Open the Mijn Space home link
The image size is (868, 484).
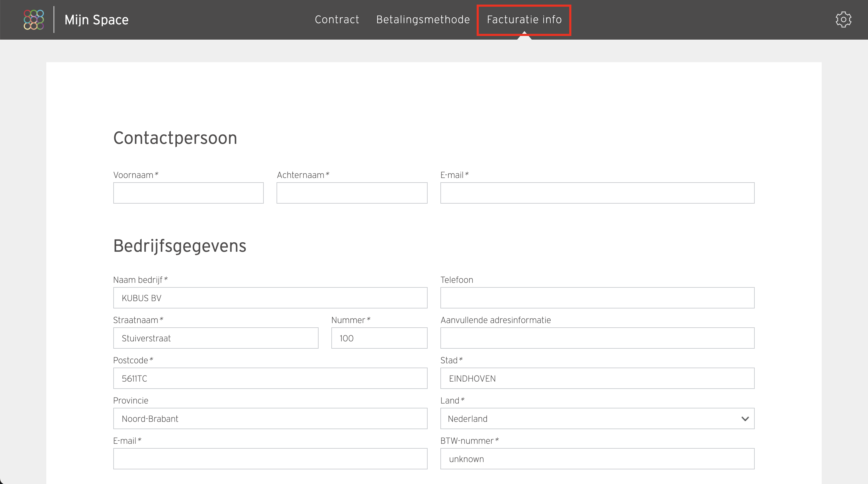[x=96, y=20]
